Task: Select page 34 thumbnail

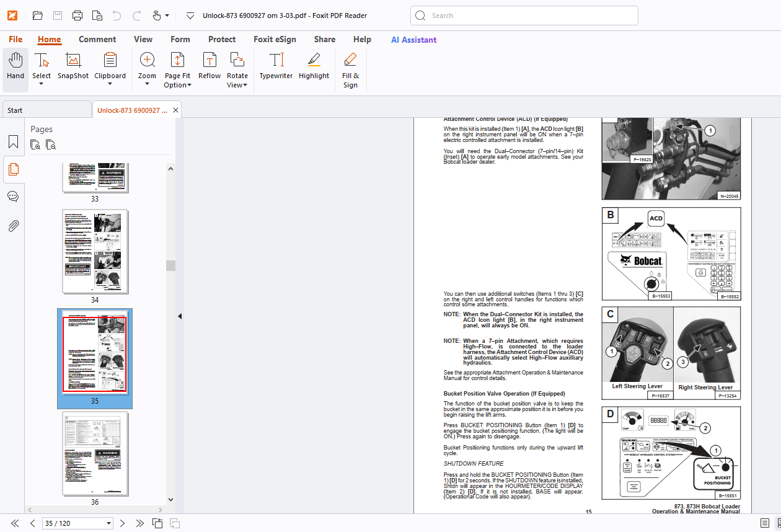Action: click(x=95, y=252)
